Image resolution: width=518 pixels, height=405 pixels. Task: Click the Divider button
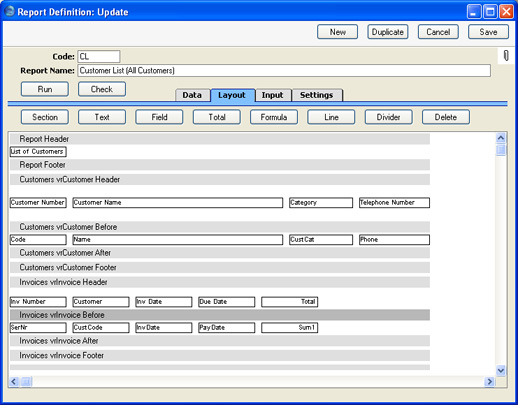(x=389, y=117)
